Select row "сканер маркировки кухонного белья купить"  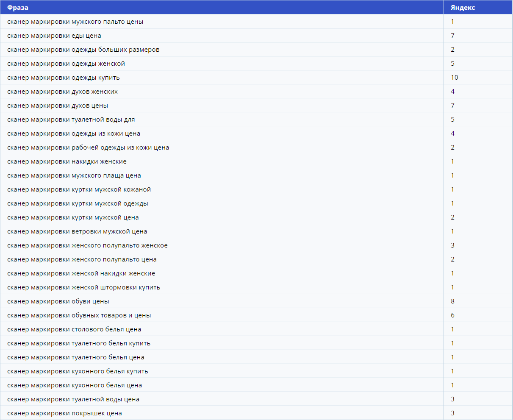click(x=256, y=371)
